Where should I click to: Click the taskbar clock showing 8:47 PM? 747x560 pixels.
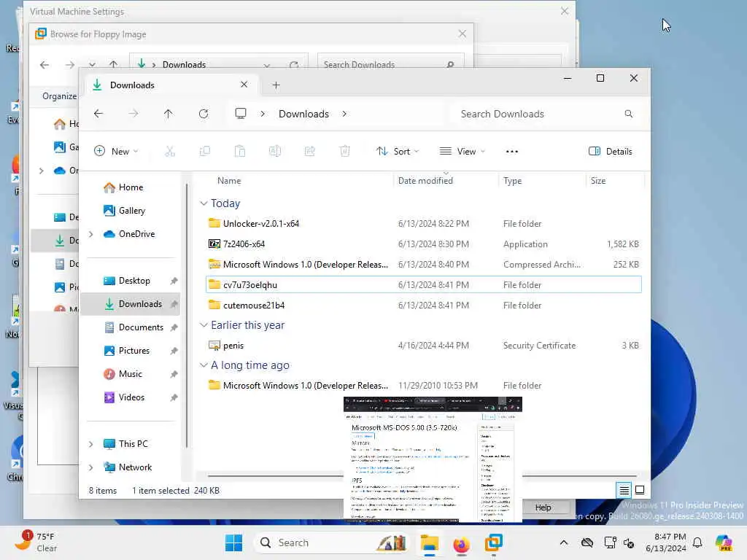point(666,542)
